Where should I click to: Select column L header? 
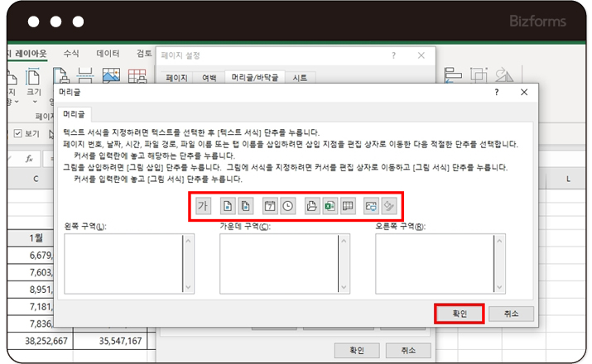[568, 180]
